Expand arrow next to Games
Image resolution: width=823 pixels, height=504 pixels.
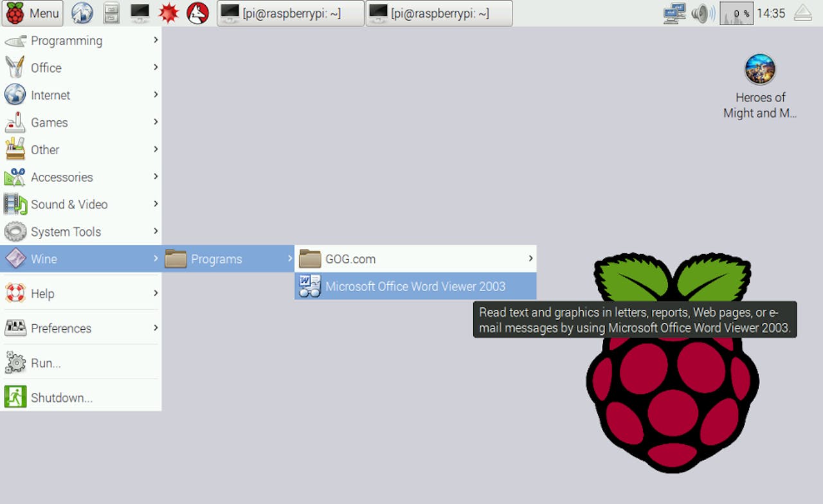pyautogui.click(x=156, y=122)
